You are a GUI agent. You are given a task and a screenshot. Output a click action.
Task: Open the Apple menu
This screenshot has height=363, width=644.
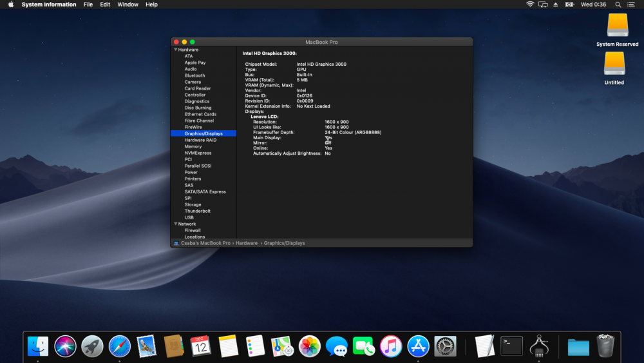11,5
